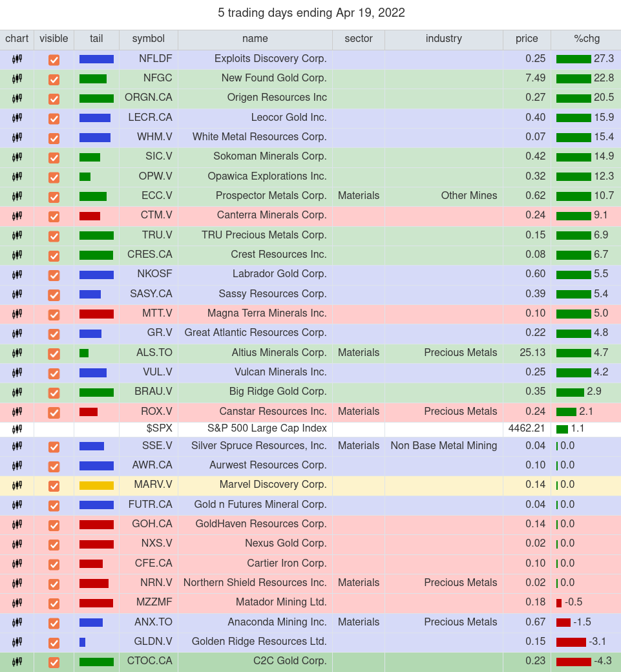621x672 pixels.
Task: Open chart icon for NFLDF row
Action: pyautogui.click(x=17, y=59)
